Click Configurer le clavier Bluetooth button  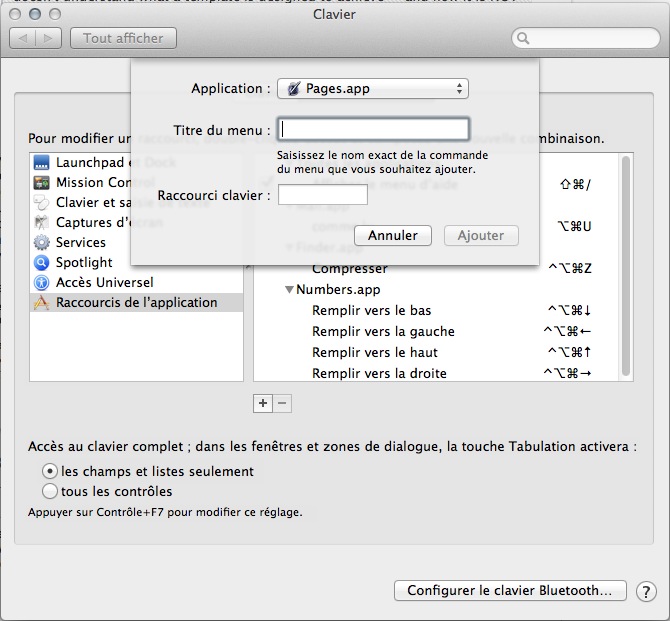click(510, 590)
